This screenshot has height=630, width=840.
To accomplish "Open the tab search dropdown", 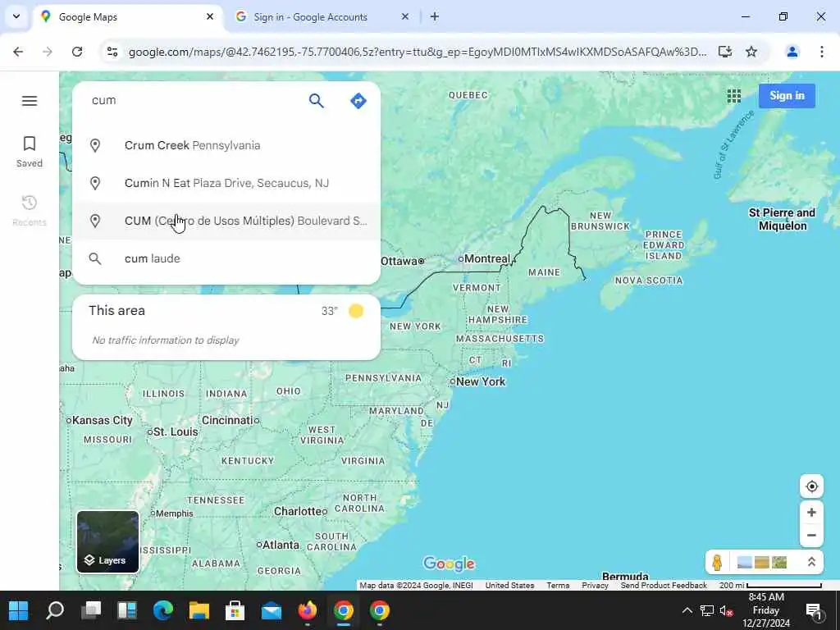I will click(16, 16).
